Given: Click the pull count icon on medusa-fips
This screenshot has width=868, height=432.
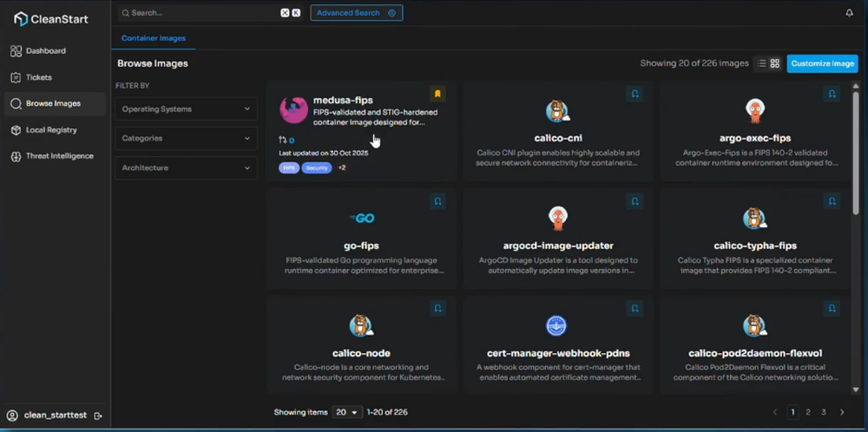Looking at the screenshot, I should click(x=283, y=140).
